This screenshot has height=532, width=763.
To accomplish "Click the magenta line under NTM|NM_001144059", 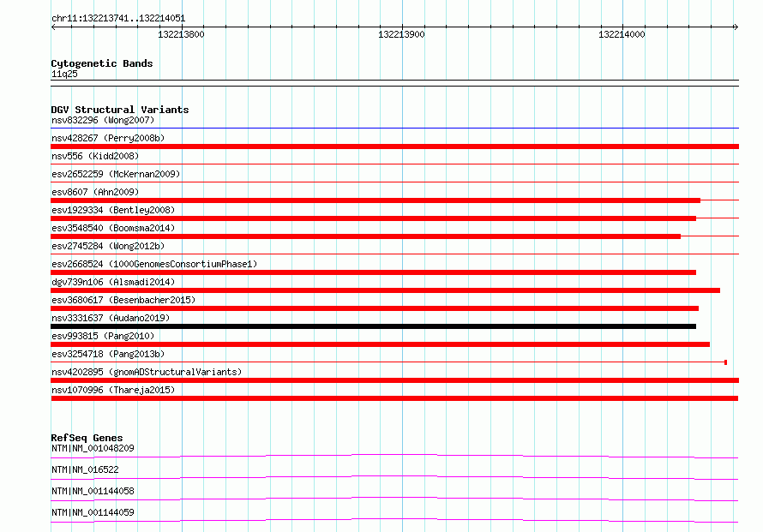I will (394, 520).
